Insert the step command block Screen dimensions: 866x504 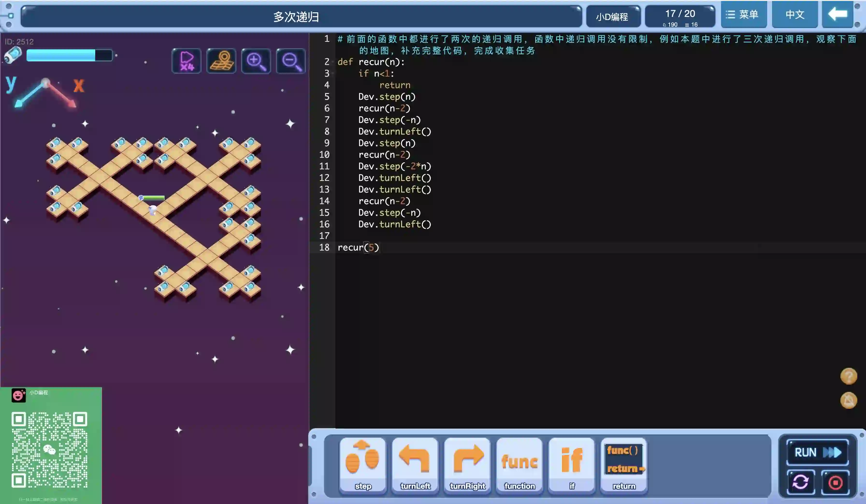coord(363,464)
